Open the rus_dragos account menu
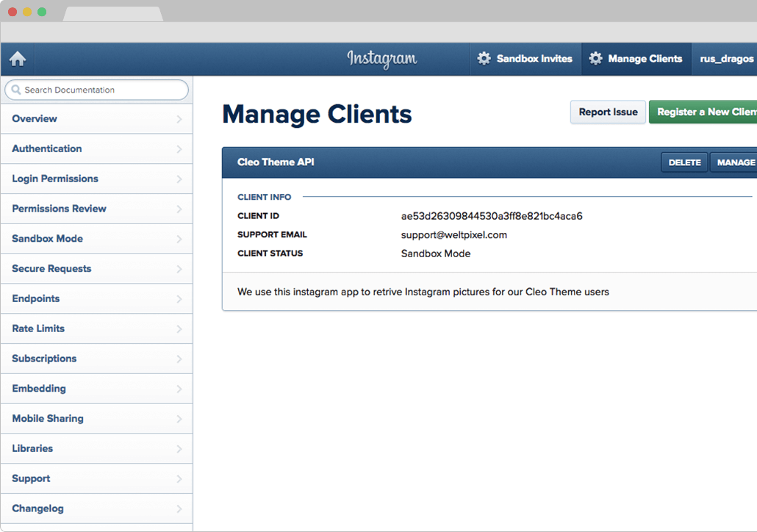Viewport: 757px width, 532px height. point(725,59)
